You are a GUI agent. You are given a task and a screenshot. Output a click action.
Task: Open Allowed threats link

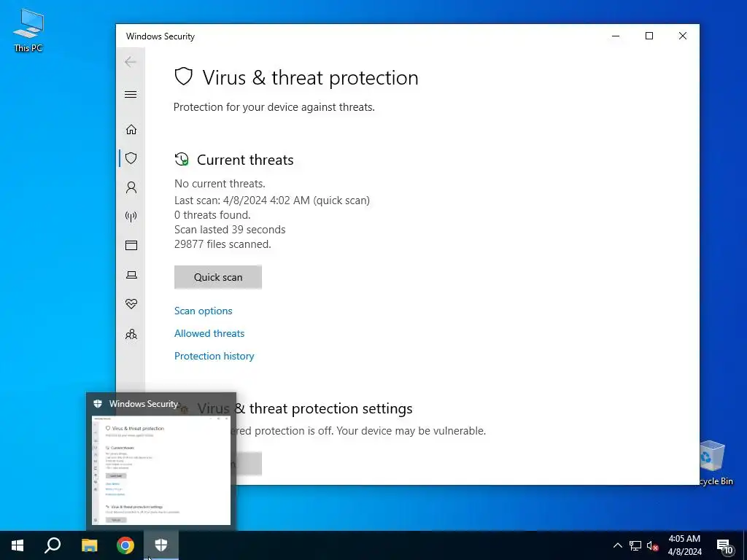(x=209, y=333)
